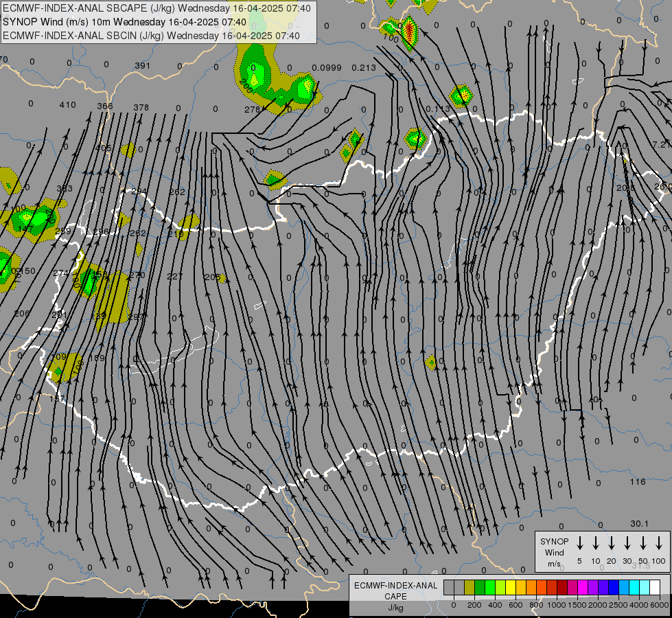Choose the bright magenta CAPE legend swatch
The width and height of the screenshot is (672, 618).
[x=583, y=587]
